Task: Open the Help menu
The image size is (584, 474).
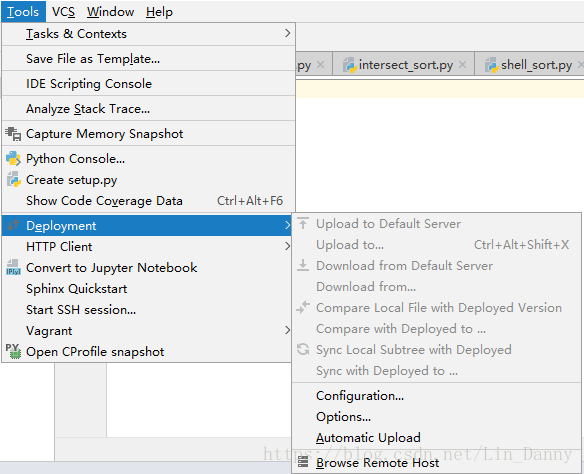Action: coord(159,12)
